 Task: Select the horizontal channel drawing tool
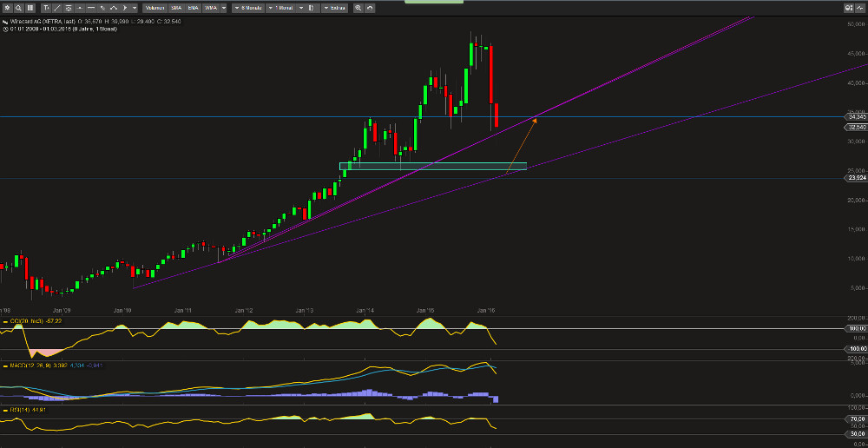pyautogui.click(x=68, y=8)
